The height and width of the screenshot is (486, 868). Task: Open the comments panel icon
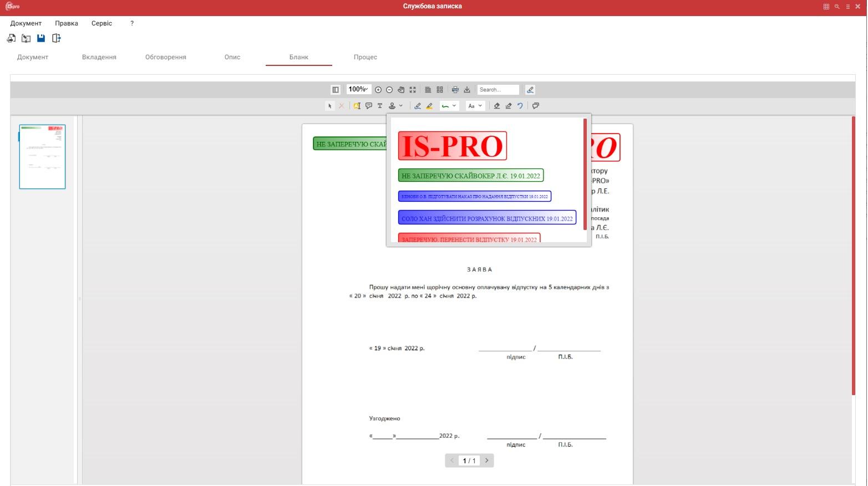[x=536, y=106]
